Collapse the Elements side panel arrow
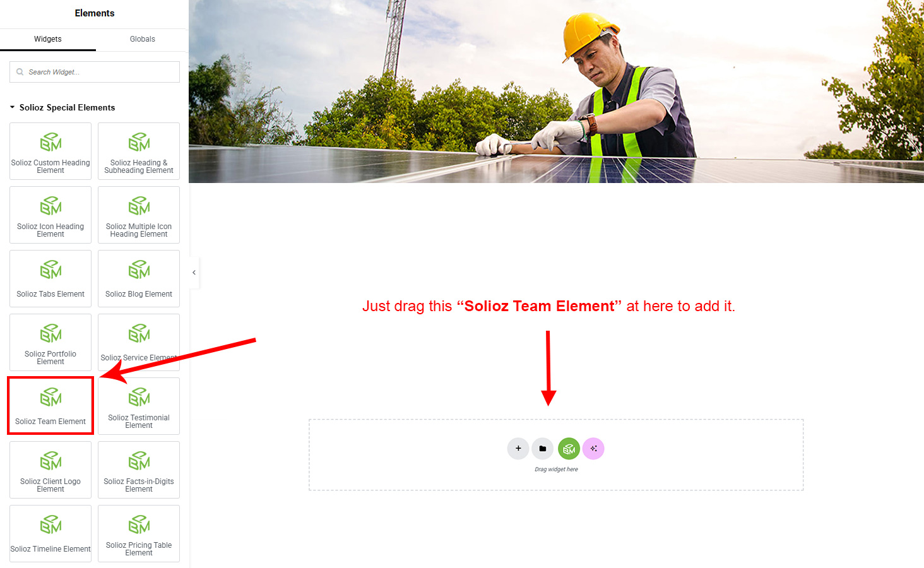 (x=194, y=273)
